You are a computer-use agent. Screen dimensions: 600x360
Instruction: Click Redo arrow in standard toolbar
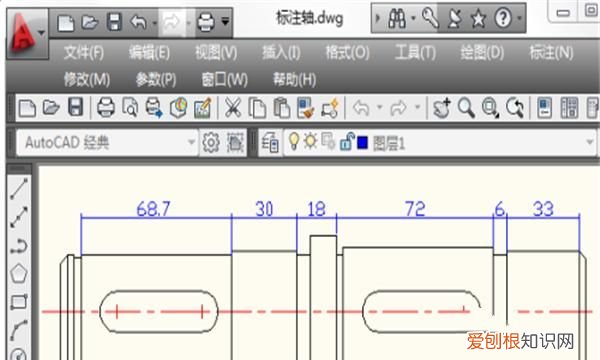coord(399,108)
